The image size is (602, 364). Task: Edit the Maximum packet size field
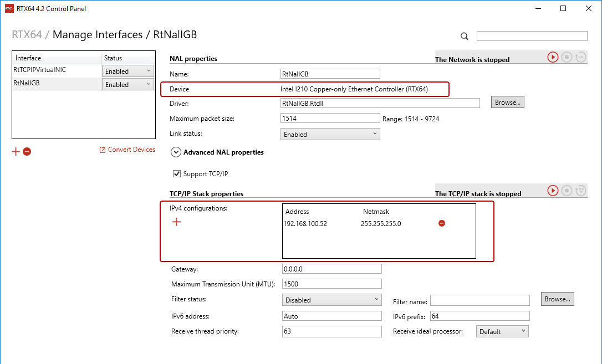click(330, 118)
